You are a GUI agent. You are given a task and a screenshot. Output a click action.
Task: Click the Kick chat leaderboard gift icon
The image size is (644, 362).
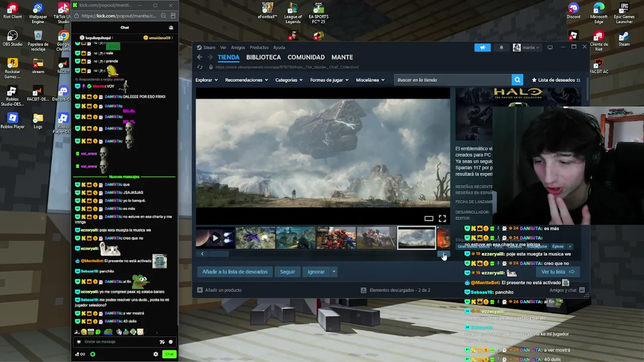(171, 28)
